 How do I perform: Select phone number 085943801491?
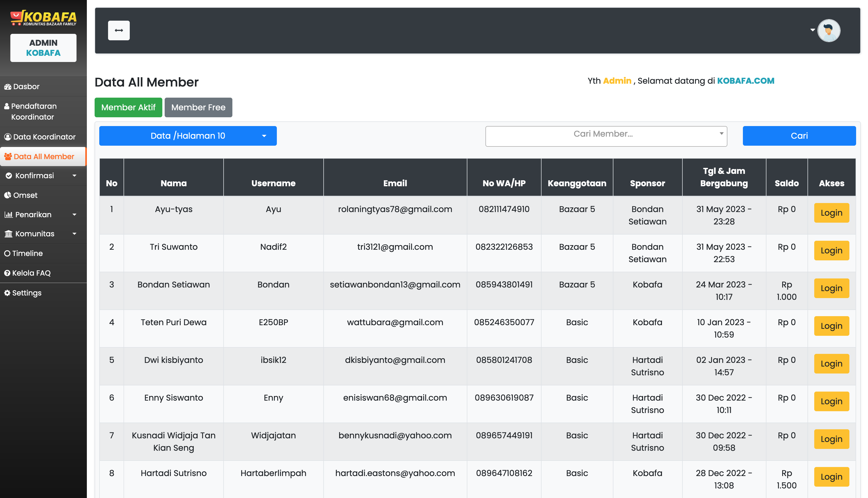coord(504,285)
